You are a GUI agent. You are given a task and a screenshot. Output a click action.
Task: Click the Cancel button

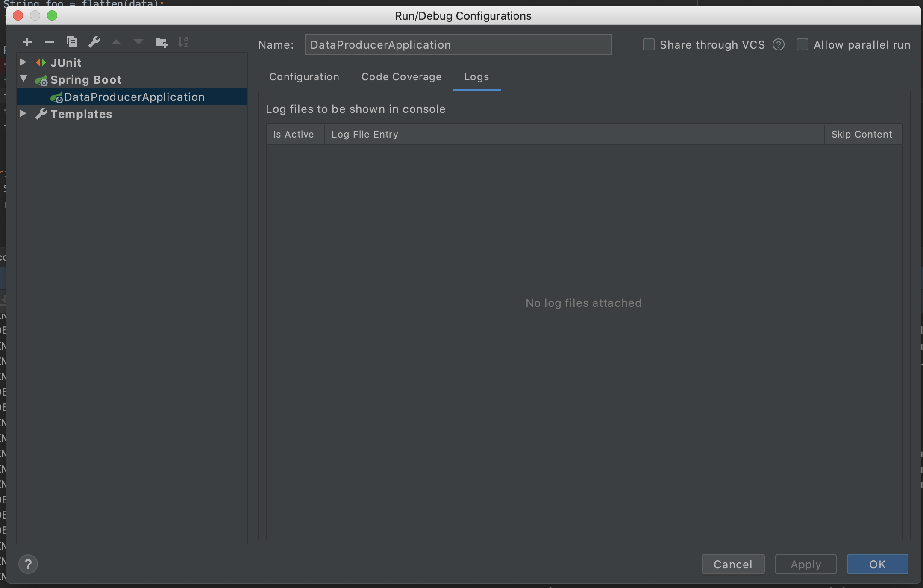733,564
